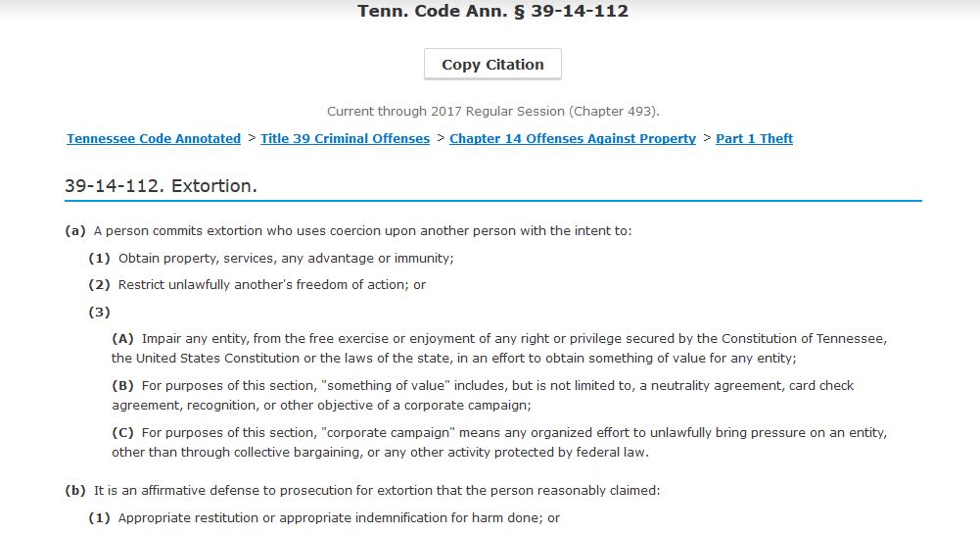Open the Tennessee Code Annotated breadcrumb link
Screen dimensions: 980x534
154,139
